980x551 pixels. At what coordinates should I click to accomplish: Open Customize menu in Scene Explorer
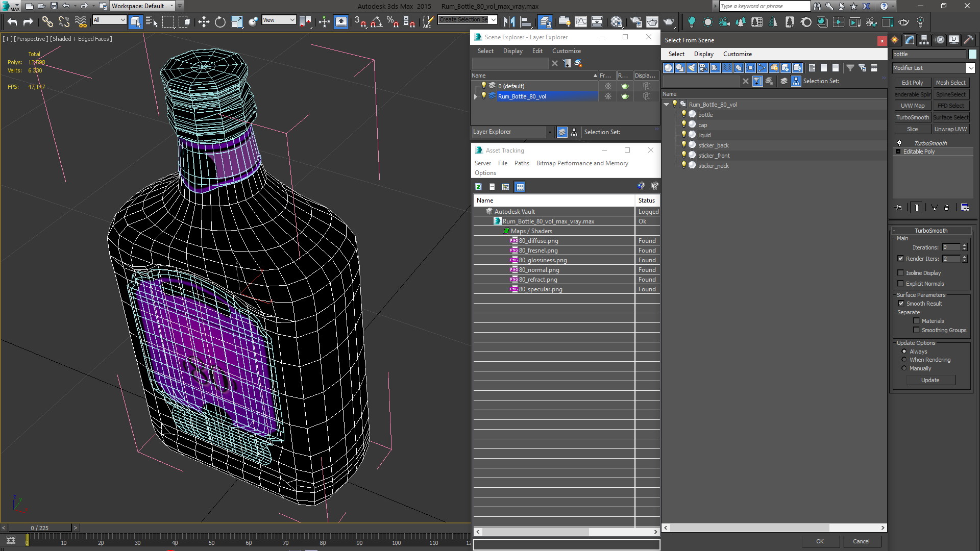tap(566, 51)
